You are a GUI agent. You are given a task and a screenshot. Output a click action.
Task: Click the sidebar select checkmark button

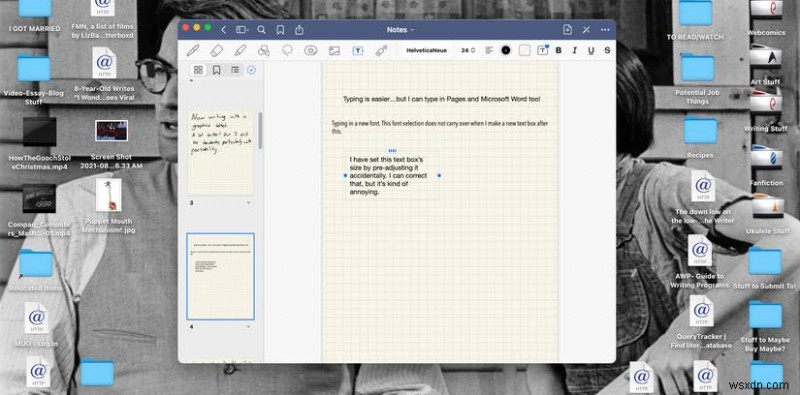251,70
